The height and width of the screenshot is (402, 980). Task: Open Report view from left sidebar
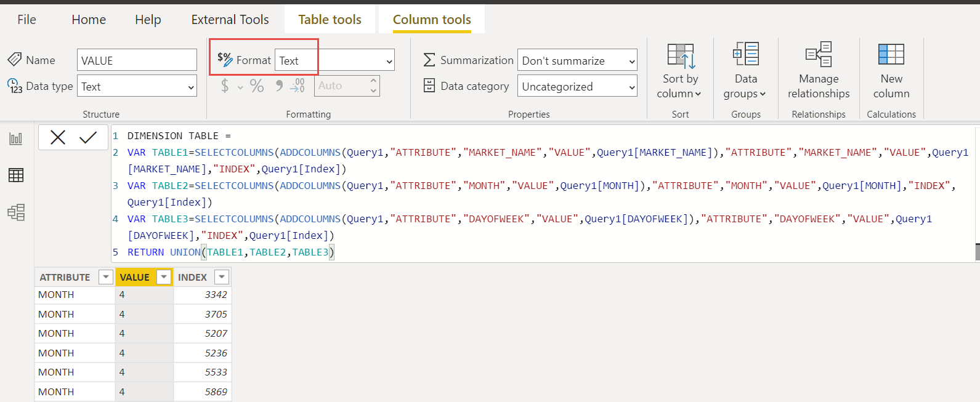coord(16,139)
